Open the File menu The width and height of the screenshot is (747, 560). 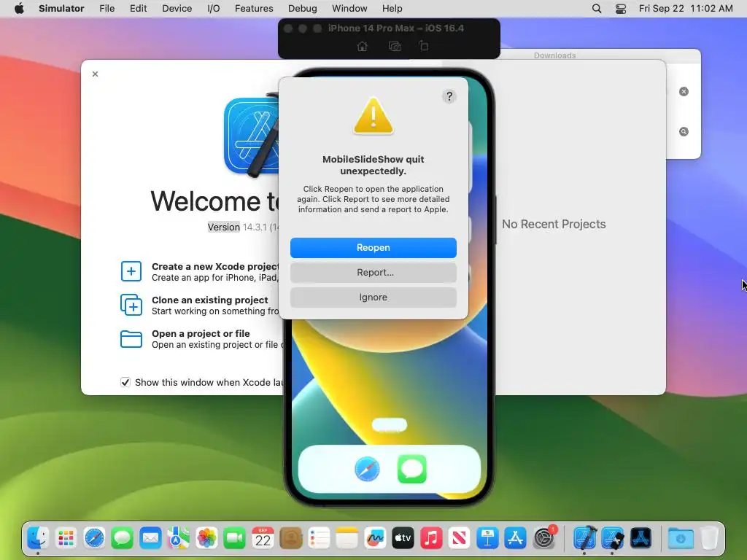point(107,9)
